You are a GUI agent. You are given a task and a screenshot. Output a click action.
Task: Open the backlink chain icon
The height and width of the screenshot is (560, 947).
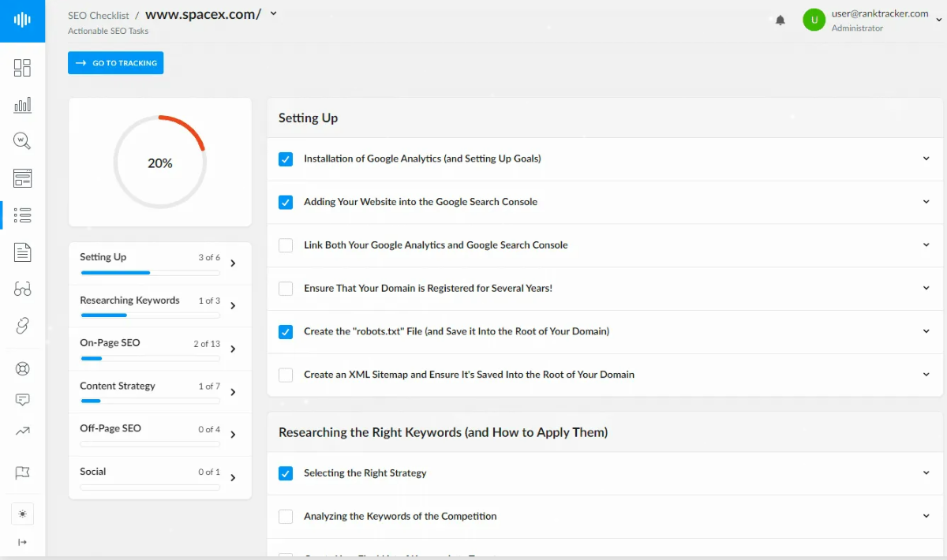pyautogui.click(x=22, y=326)
